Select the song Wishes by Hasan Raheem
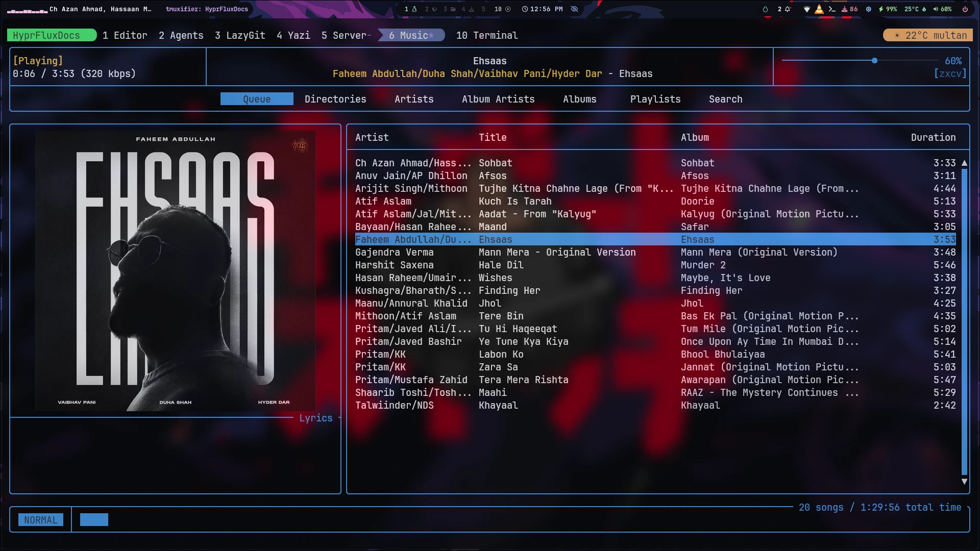This screenshot has height=551, width=980. (x=655, y=278)
